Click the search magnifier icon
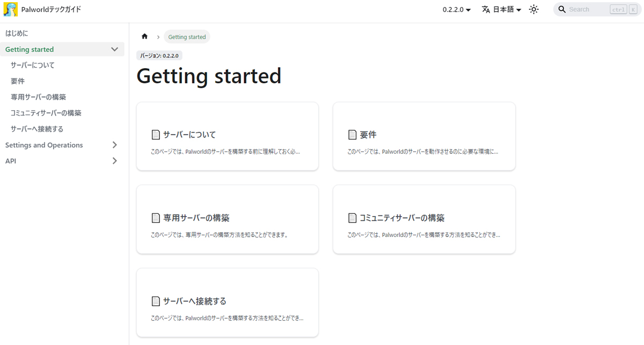 (x=562, y=10)
